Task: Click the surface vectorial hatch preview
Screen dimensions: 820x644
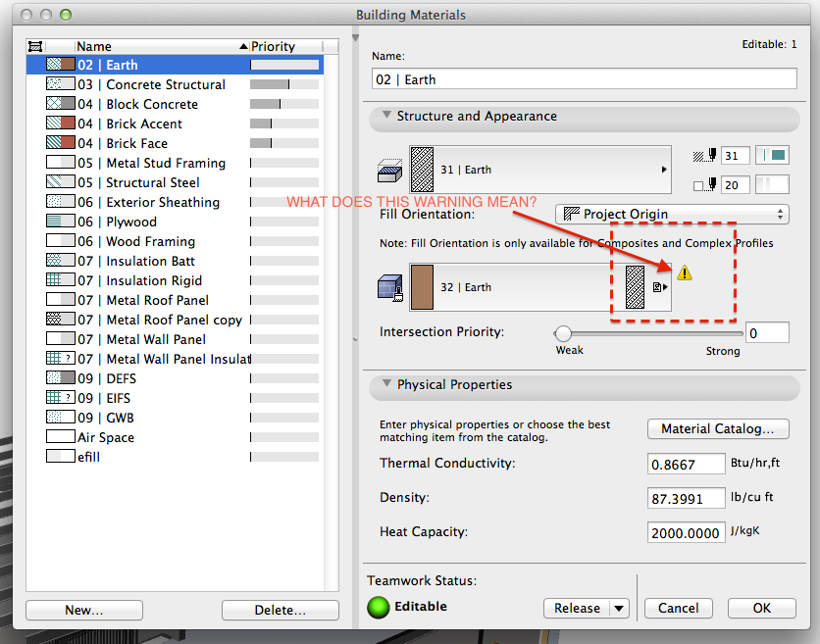Action: click(635, 287)
